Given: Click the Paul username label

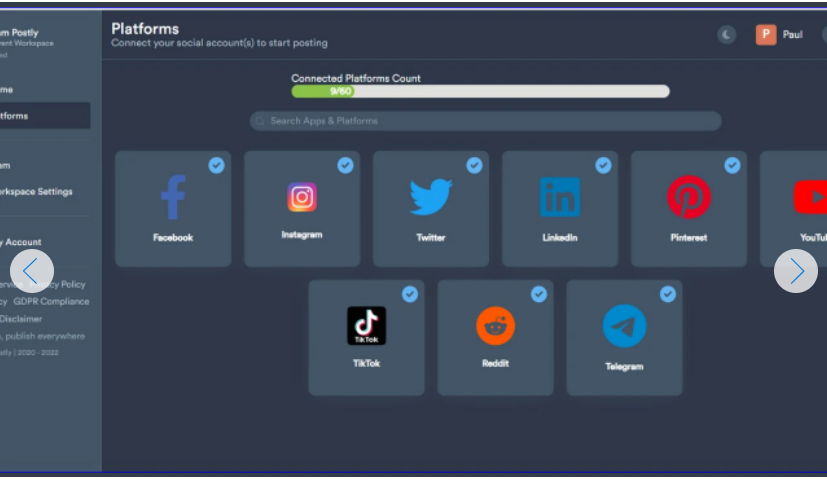Looking at the screenshot, I should click(x=792, y=35).
